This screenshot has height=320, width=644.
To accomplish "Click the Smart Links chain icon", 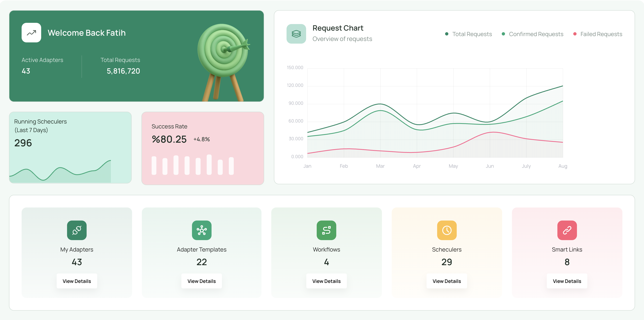I will [x=567, y=230].
